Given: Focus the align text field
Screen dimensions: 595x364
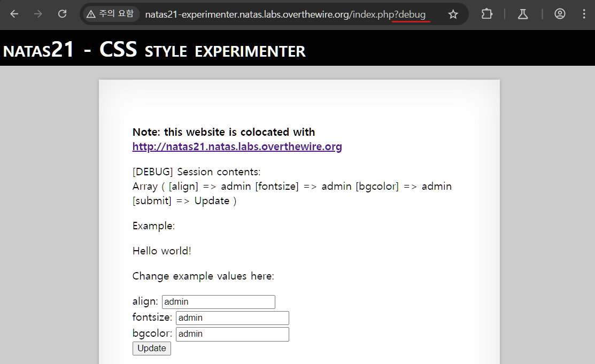Looking at the screenshot, I should coord(218,302).
